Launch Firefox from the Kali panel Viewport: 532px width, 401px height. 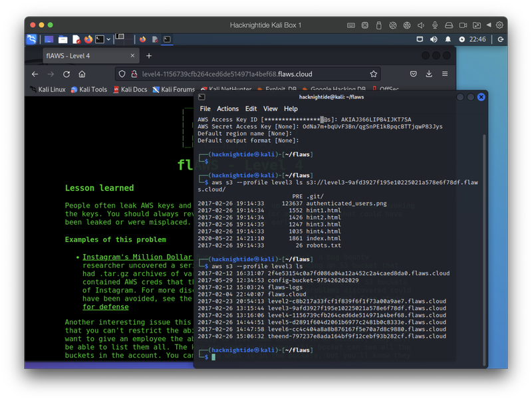(88, 40)
